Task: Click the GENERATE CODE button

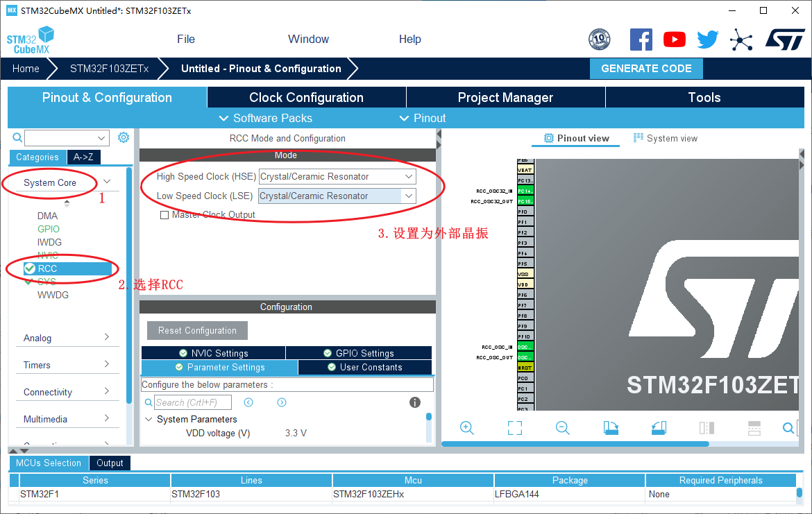Action: click(x=646, y=69)
